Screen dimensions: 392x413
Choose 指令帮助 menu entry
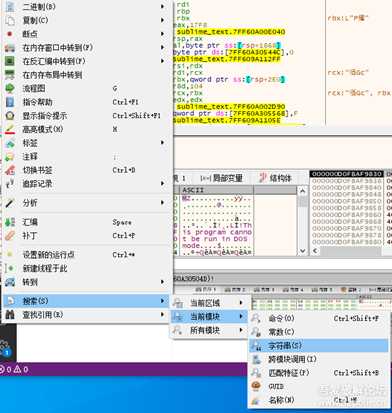click(86, 102)
